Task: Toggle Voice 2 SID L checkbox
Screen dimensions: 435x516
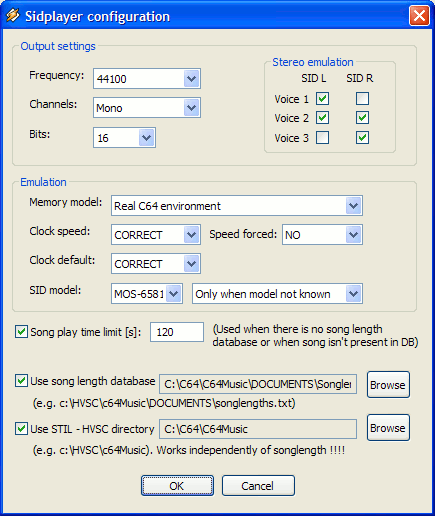Action: tap(322, 118)
